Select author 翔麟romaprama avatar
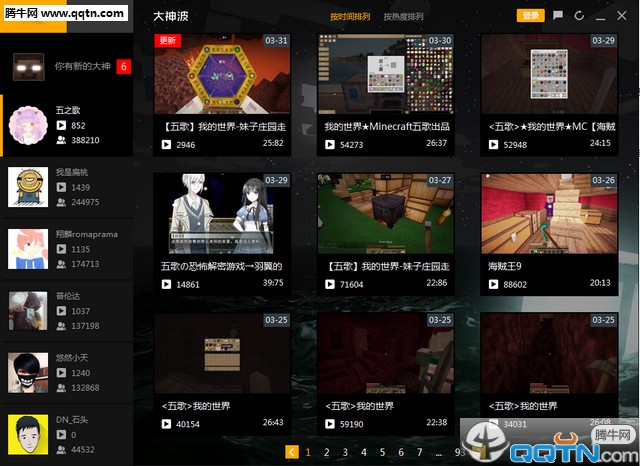The width and height of the screenshot is (640, 466). point(28,249)
